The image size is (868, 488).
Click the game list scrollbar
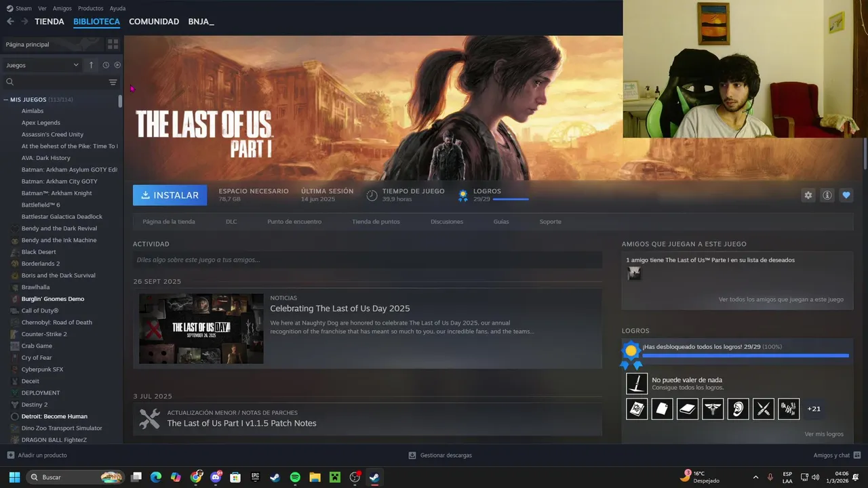(x=121, y=101)
